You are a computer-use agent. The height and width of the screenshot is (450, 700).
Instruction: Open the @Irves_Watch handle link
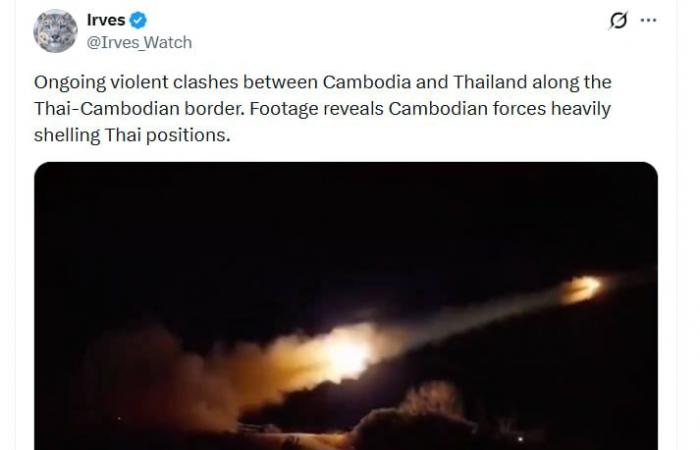pyautogui.click(x=139, y=42)
